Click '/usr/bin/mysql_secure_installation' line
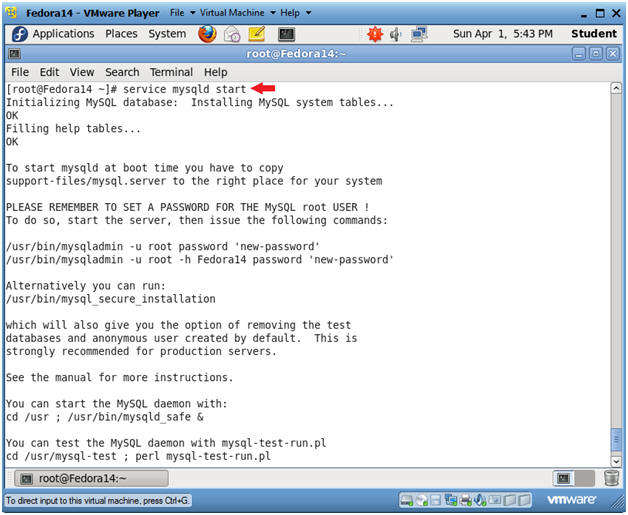 pyautogui.click(x=111, y=299)
